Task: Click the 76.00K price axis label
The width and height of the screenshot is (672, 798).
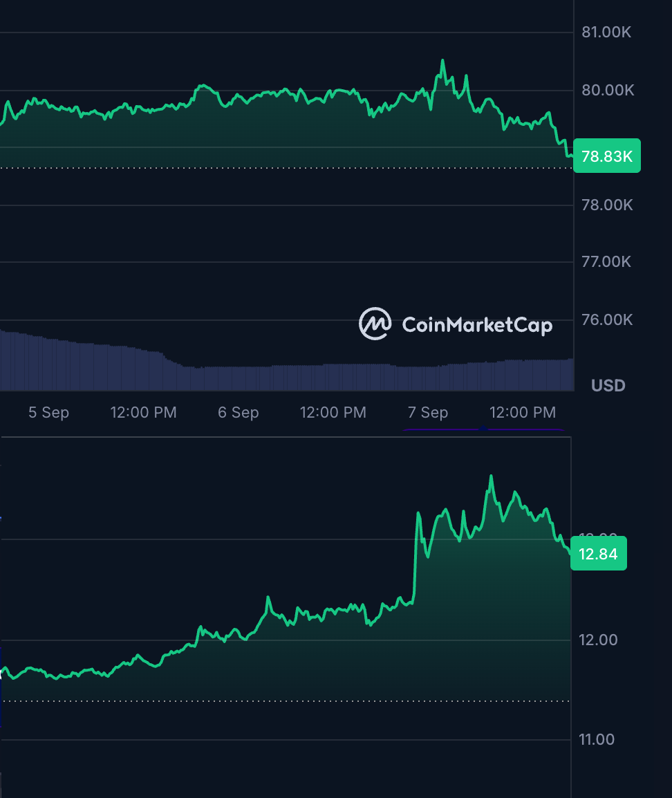Action: 608,319
